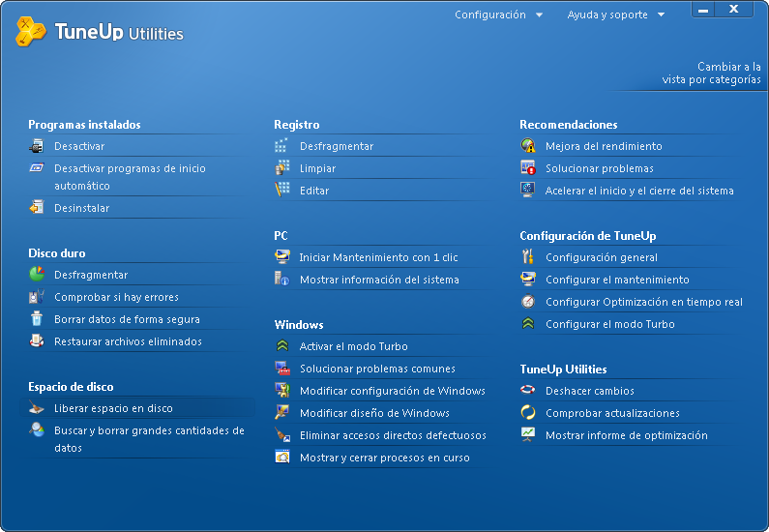Click toolbox icon for Solucionar problemas comunes

pos(282,368)
